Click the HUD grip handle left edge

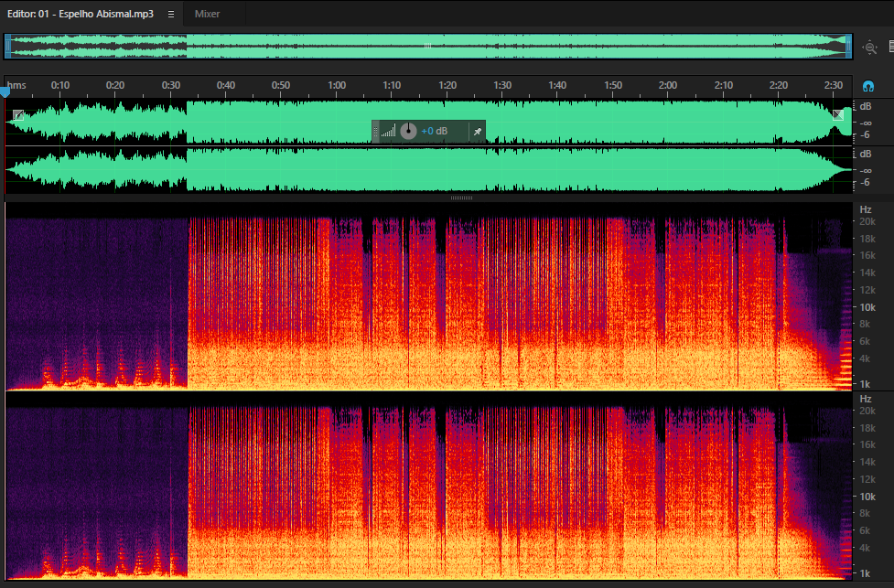coord(375,132)
